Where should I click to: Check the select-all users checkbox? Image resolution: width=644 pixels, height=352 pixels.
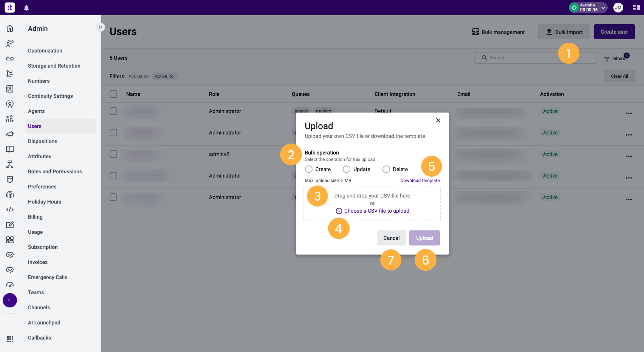[113, 94]
